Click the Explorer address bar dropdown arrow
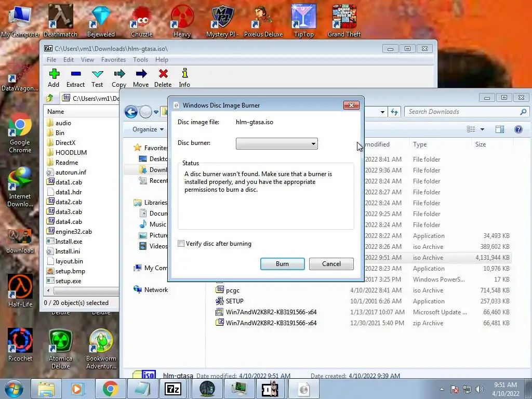The image size is (532, 399). 382,112
